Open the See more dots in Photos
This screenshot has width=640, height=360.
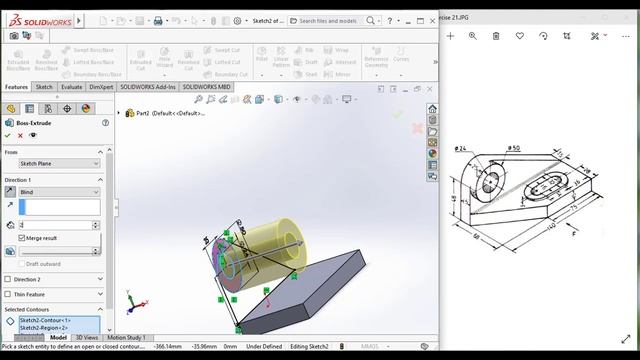[626, 36]
